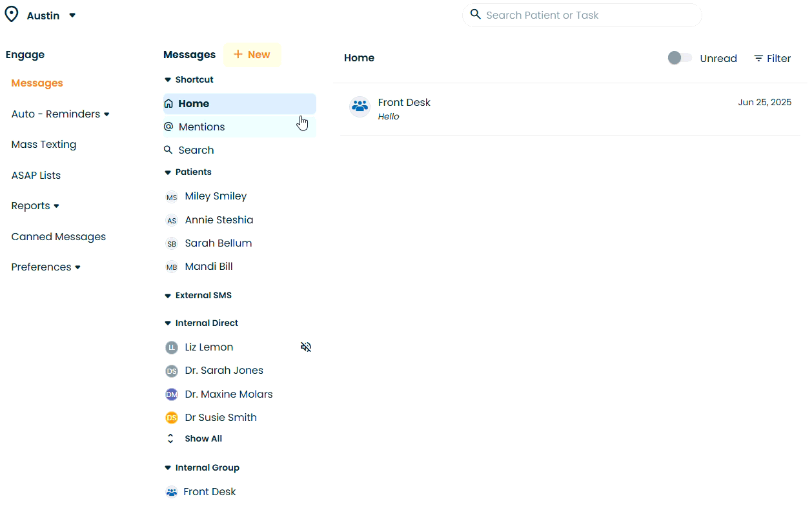
Task: Click the Filter icon in the Home header
Action: 758,59
